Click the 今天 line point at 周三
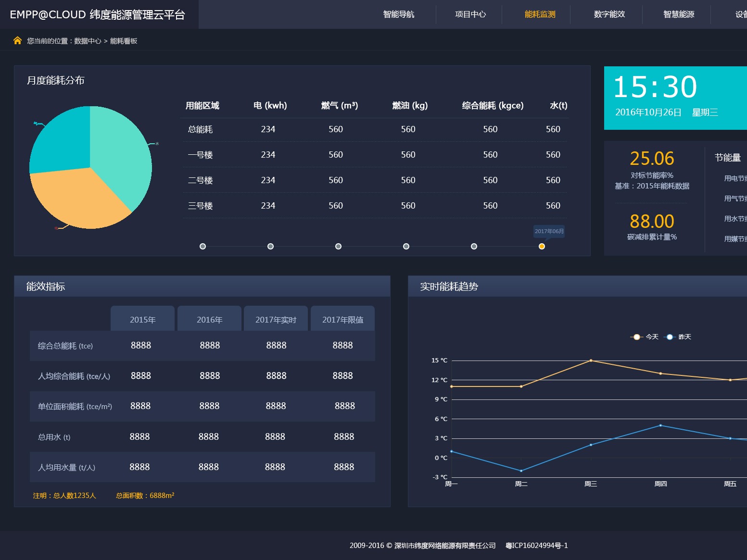The width and height of the screenshot is (747, 560). coord(591,361)
